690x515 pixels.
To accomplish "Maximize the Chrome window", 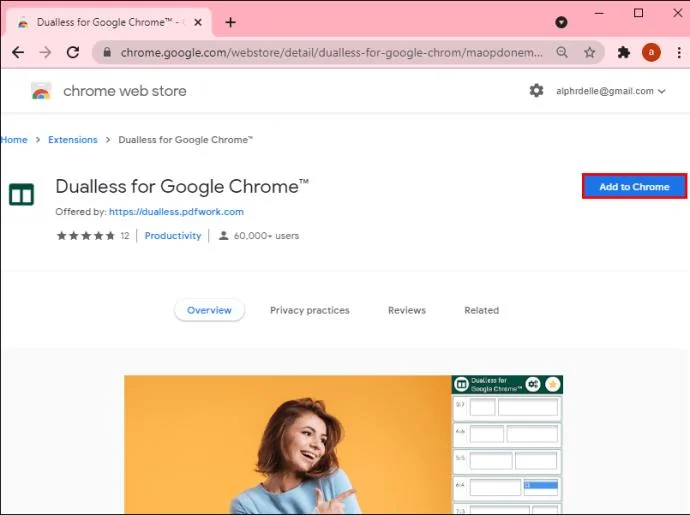I will (639, 13).
